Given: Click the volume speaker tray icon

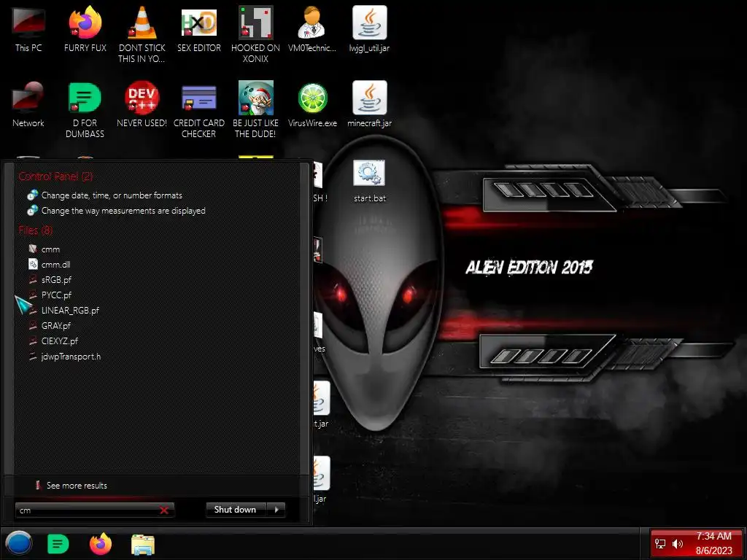Looking at the screenshot, I should (x=677, y=544).
